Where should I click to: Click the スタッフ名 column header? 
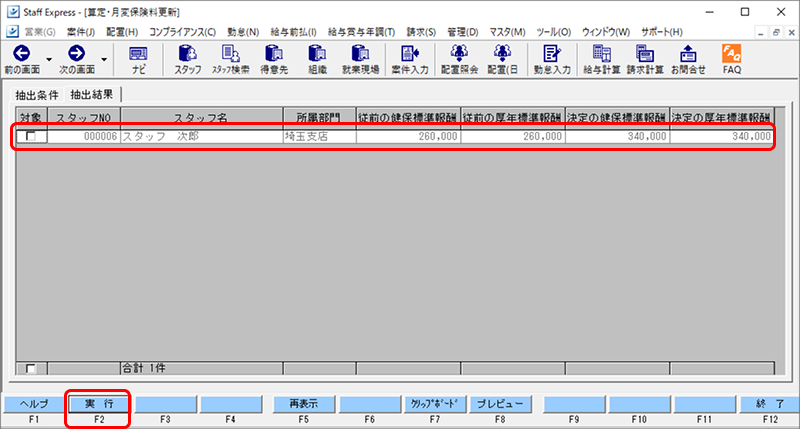click(202, 118)
